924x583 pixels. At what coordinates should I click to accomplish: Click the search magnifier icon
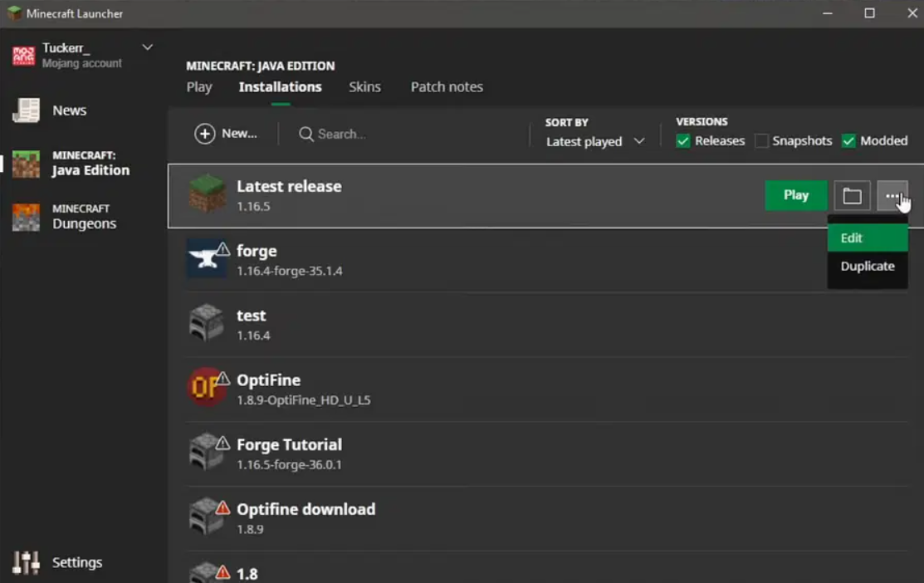click(306, 135)
